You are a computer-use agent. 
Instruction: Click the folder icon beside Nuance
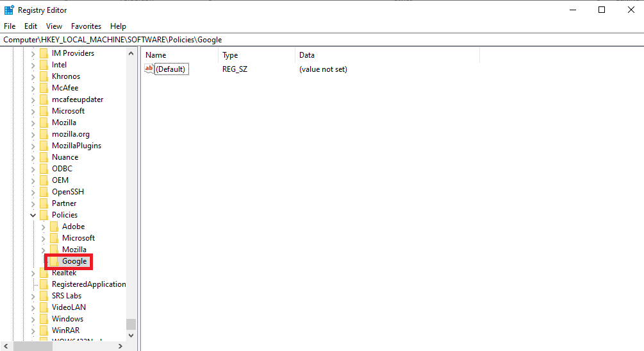pyautogui.click(x=44, y=157)
